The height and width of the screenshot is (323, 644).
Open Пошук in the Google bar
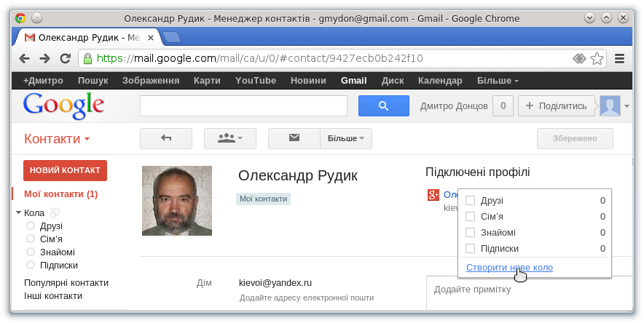pyautogui.click(x=93, y=81)
